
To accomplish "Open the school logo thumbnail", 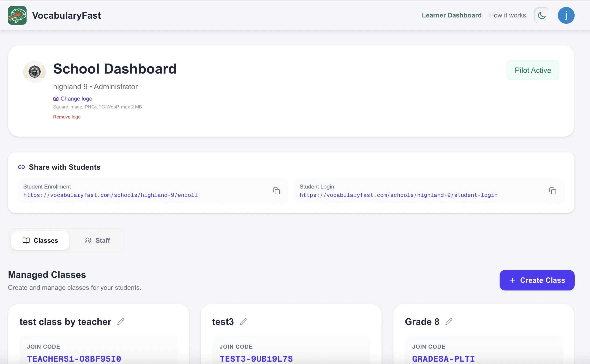I will click(34, 71).
